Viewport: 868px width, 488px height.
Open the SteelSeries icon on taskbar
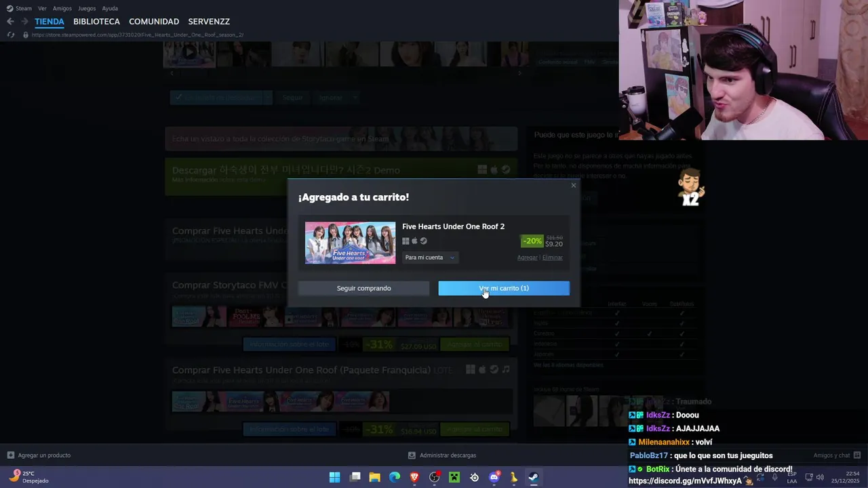[474, 477]
